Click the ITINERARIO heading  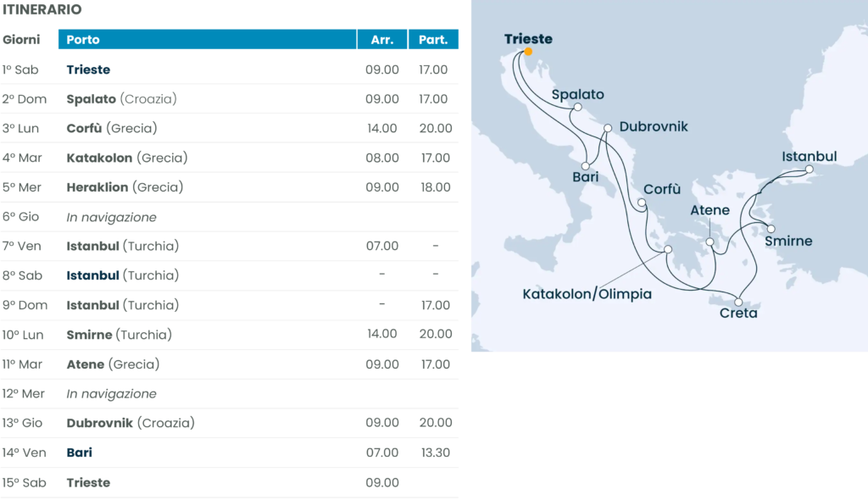coord(42,10)
